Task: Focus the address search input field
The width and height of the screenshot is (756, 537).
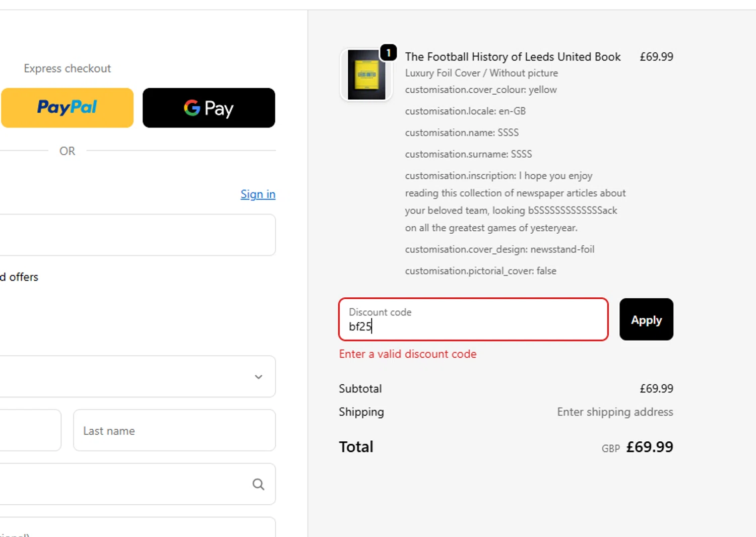Action: 121,484
